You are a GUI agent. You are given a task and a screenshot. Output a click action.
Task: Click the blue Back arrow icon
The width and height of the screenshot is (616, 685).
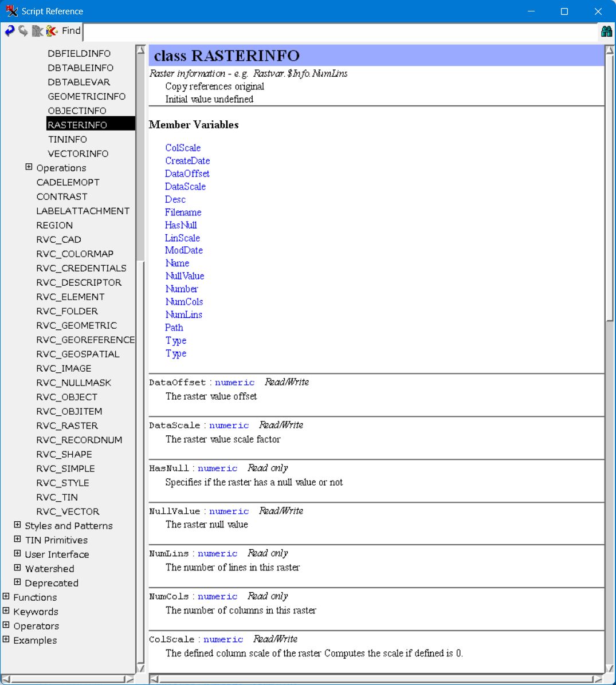pyautogui.click(x=10, y=31)
